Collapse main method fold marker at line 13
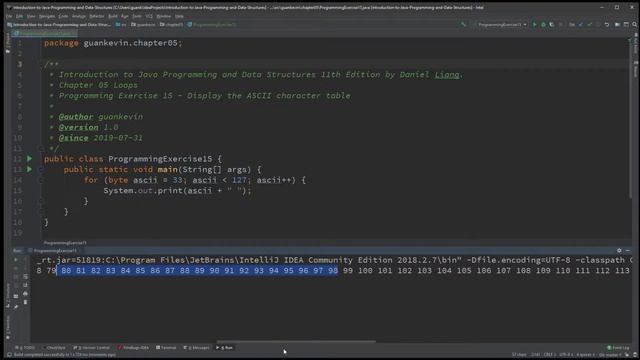This screenshot has height=360, width=640. click(41, 169)
